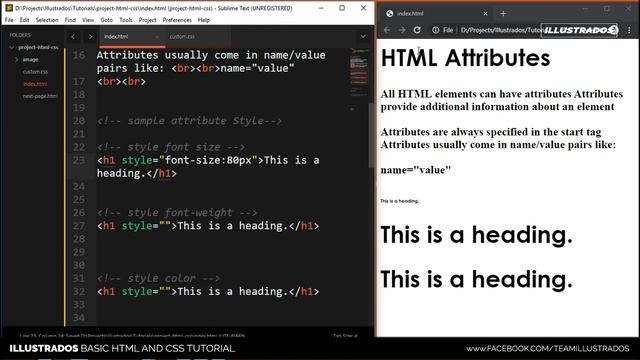Click the style font-weight comment line
Viewport: 640px width, 360px height.
(177, 213)
